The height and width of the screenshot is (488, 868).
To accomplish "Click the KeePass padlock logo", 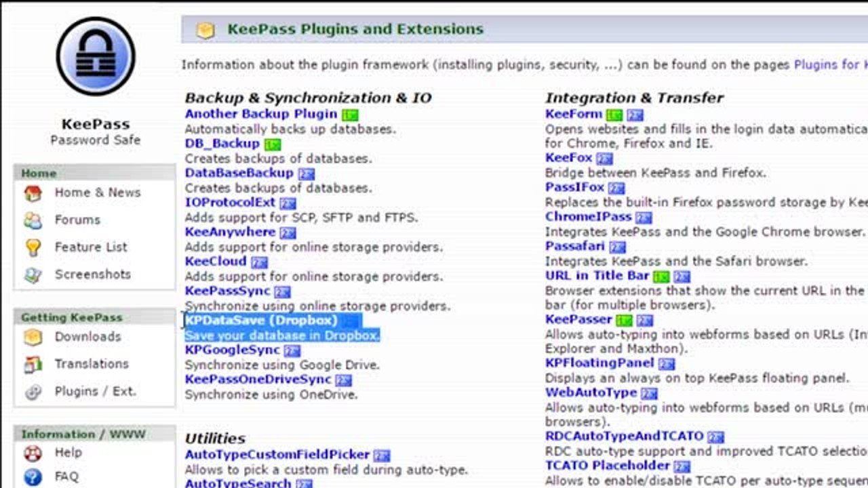I will (x=96, y=57).
